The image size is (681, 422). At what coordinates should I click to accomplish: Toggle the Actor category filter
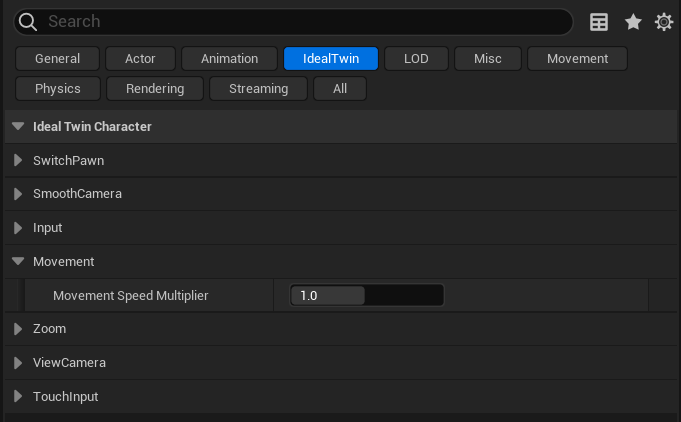point(140,59)
